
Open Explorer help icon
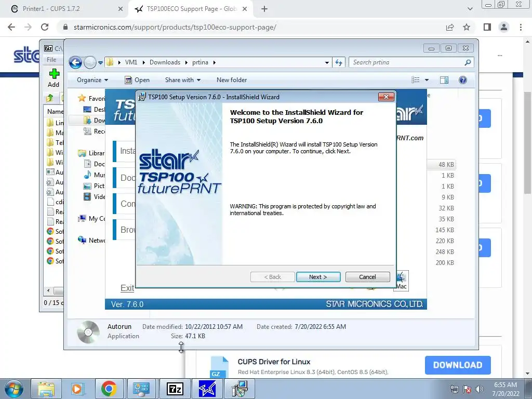coord(463,80)
